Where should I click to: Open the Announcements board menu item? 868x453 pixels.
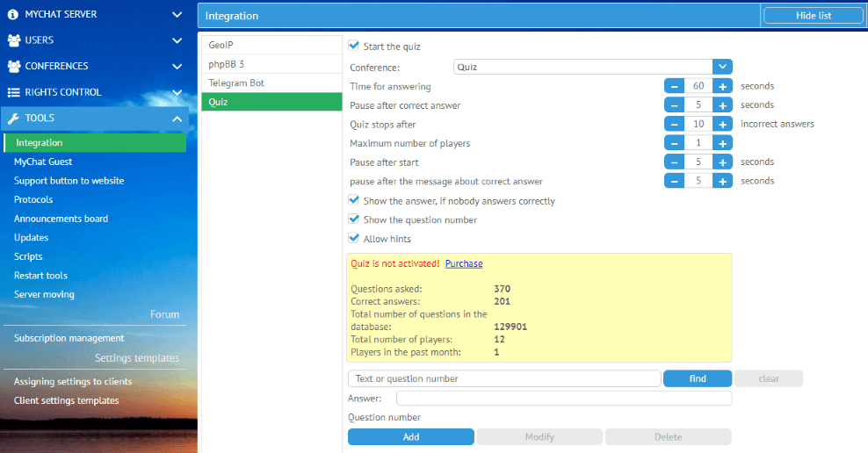61,219
